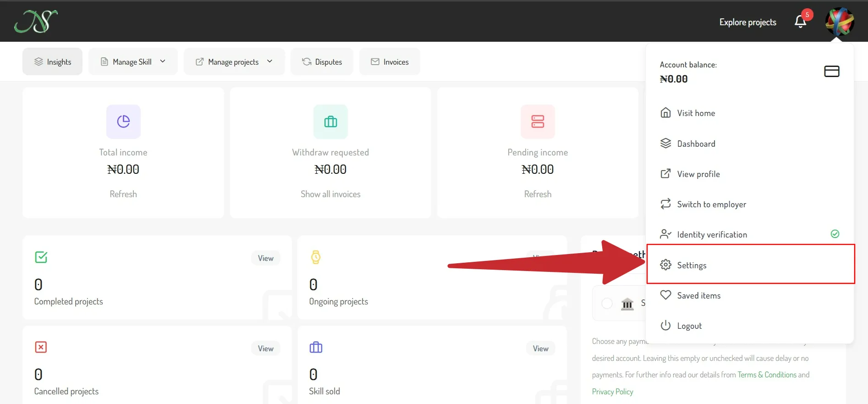Select Switch to employer menu item
868x404 pixels.
coord(711,205)
